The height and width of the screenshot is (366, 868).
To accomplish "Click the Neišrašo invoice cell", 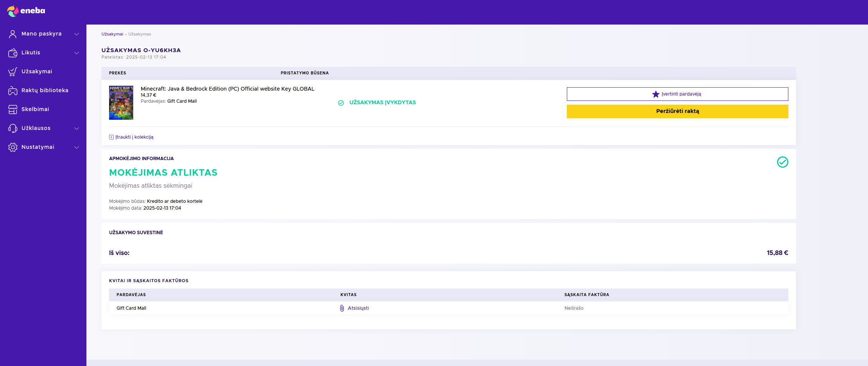I will (x=574, y=308).
